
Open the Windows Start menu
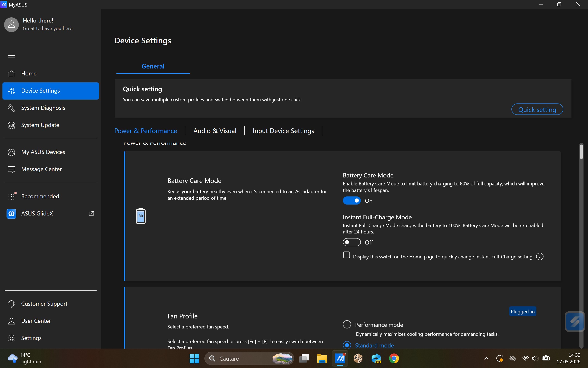pos(194,359)
